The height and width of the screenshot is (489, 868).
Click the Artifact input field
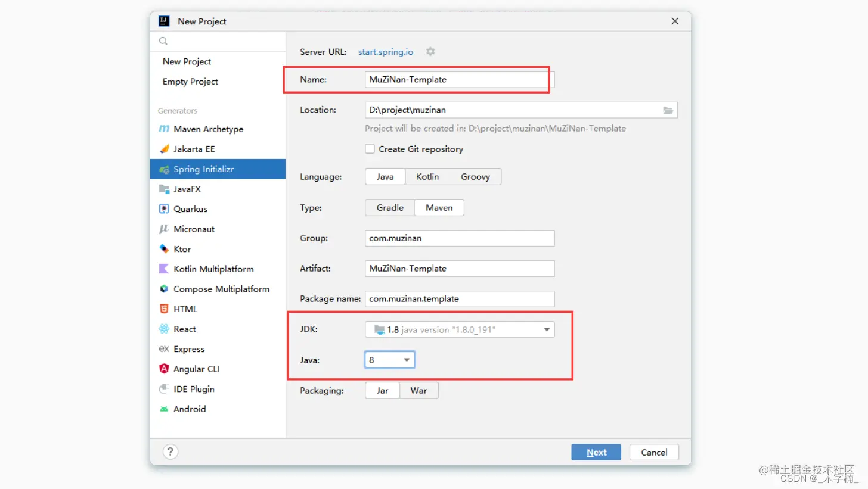pyautogui.click(x=460, y=268)
